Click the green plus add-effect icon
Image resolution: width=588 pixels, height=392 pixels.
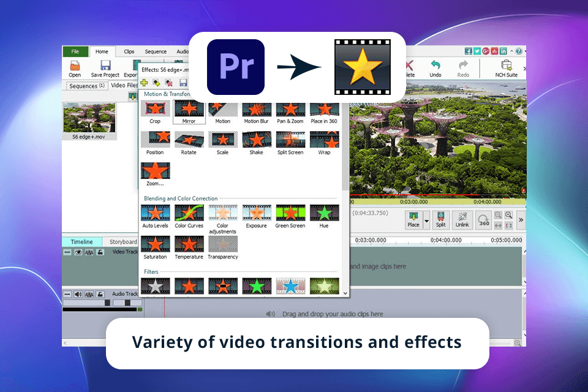coord(145,83)
